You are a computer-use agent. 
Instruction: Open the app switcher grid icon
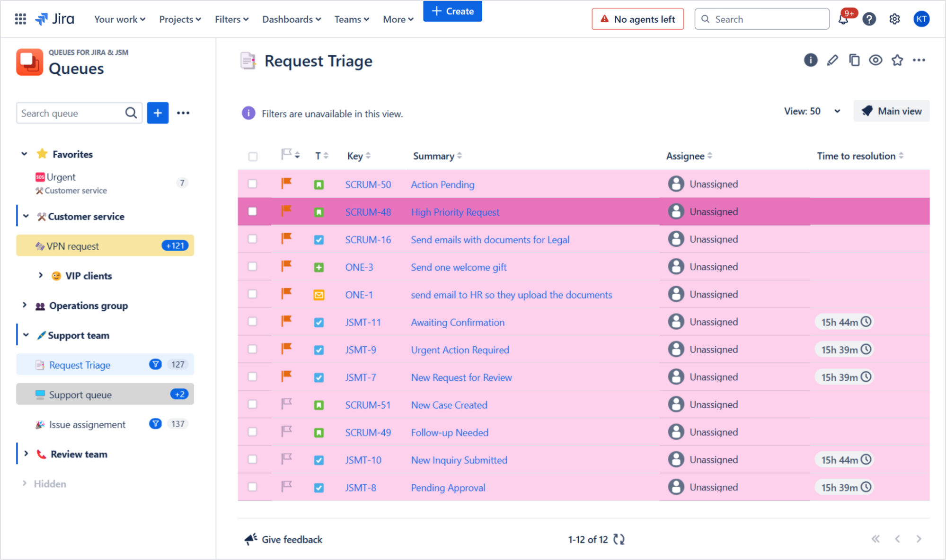[20, 19]
